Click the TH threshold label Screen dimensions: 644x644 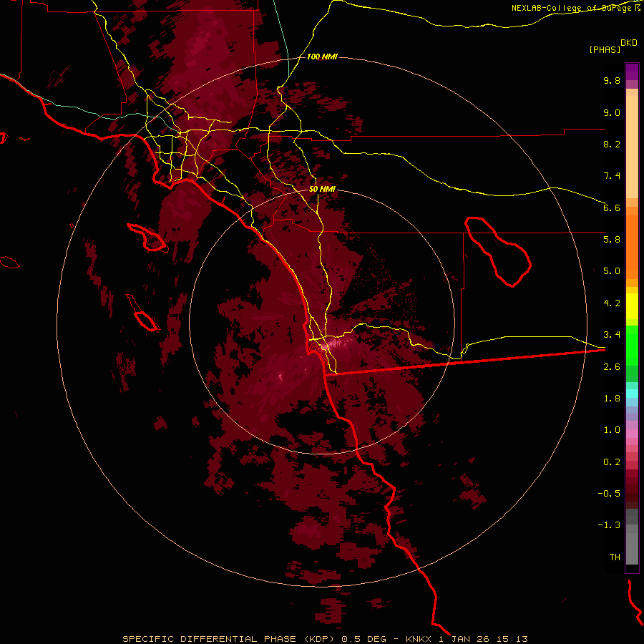coord(615,557)
